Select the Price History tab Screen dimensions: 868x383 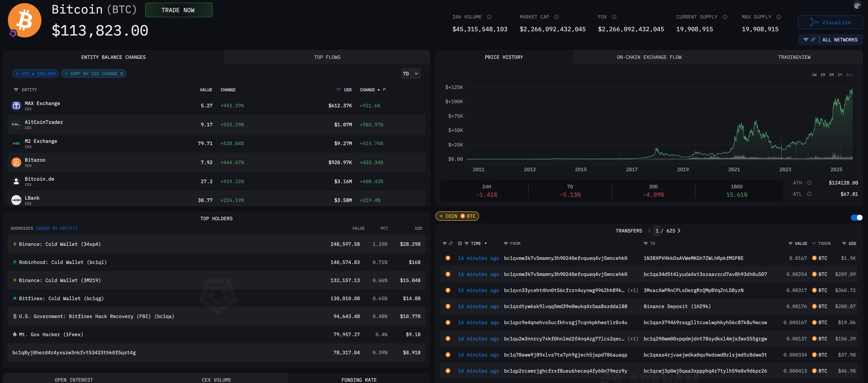click(504, 57)
